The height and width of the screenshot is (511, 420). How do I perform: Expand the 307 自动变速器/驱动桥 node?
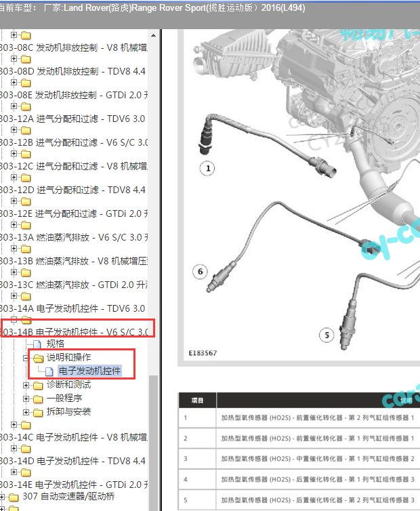[x=2, y=497]
